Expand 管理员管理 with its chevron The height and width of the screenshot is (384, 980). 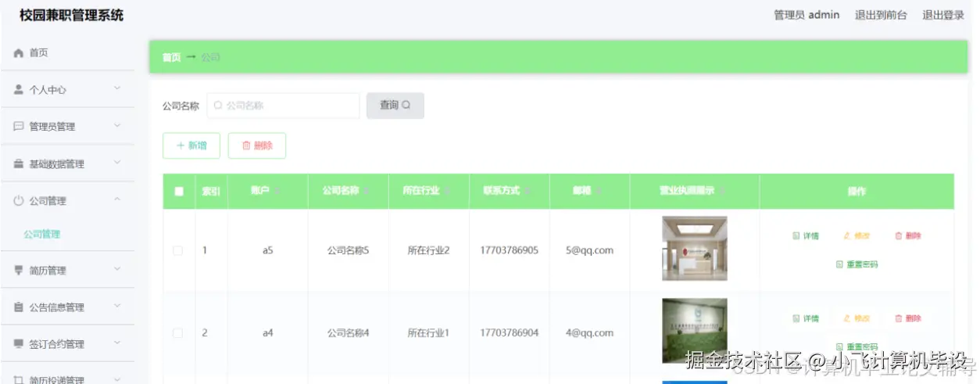click(117, 125)
